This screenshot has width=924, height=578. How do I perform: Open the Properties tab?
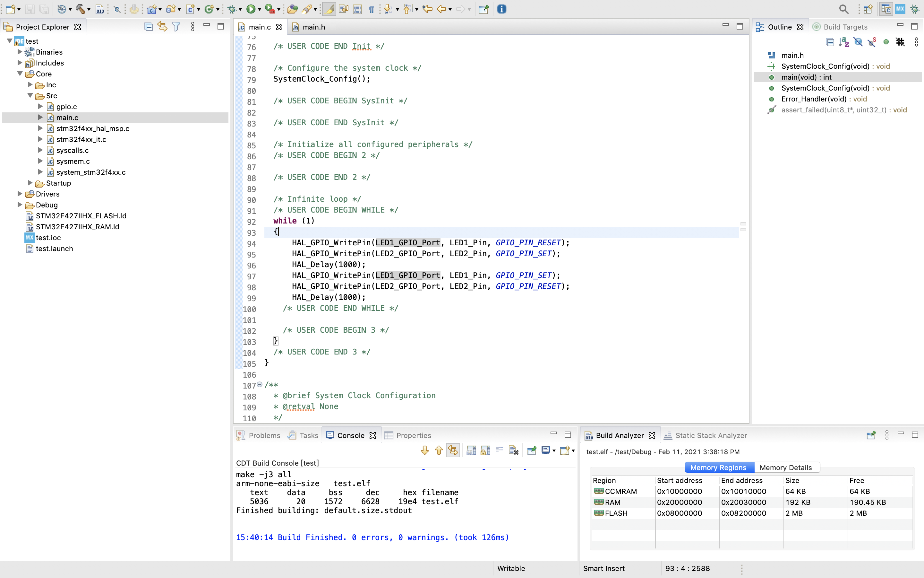(408, 435)
